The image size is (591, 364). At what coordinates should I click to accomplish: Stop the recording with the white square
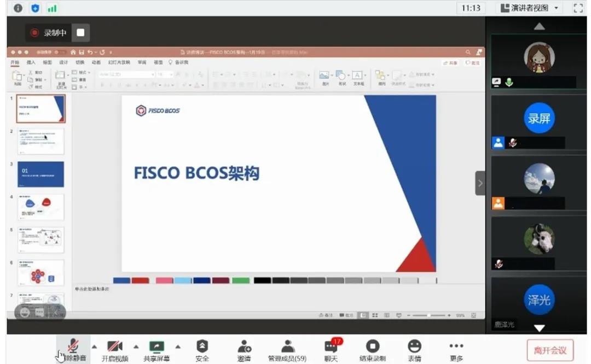pyautogui.click(x=80, y=33)
